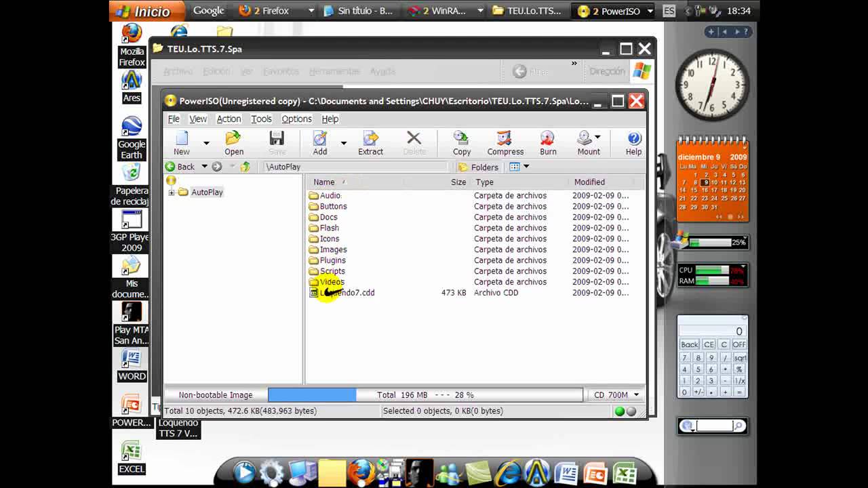868x488 pixels.
Task: Click the CE key on the calculator gadget
Action: [709, 344]
